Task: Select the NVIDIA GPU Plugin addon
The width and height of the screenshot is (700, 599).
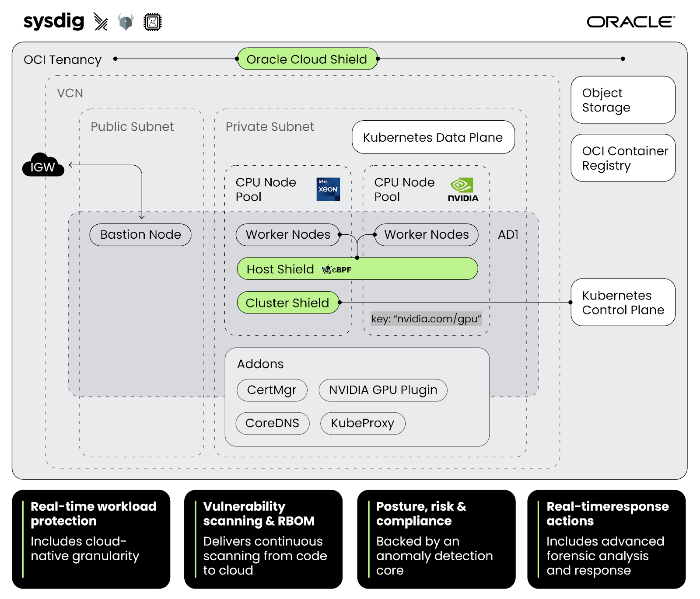Action: 383,390
